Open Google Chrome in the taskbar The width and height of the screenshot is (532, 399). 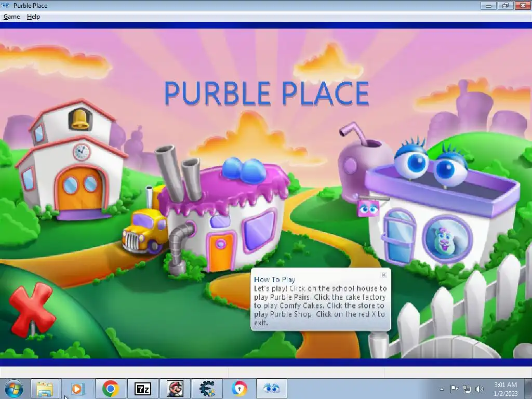click(x=110, y=389)
